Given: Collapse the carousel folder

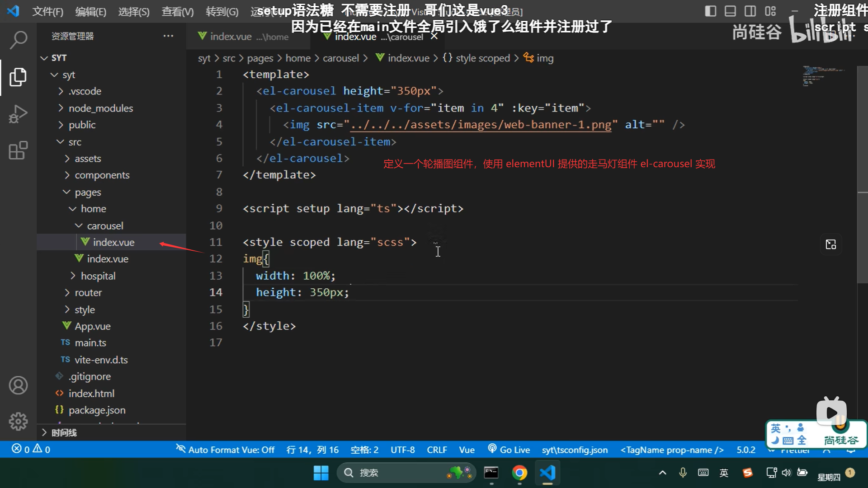Looking at the screenshot, I should pyautogui.click(x=105, y=226).
